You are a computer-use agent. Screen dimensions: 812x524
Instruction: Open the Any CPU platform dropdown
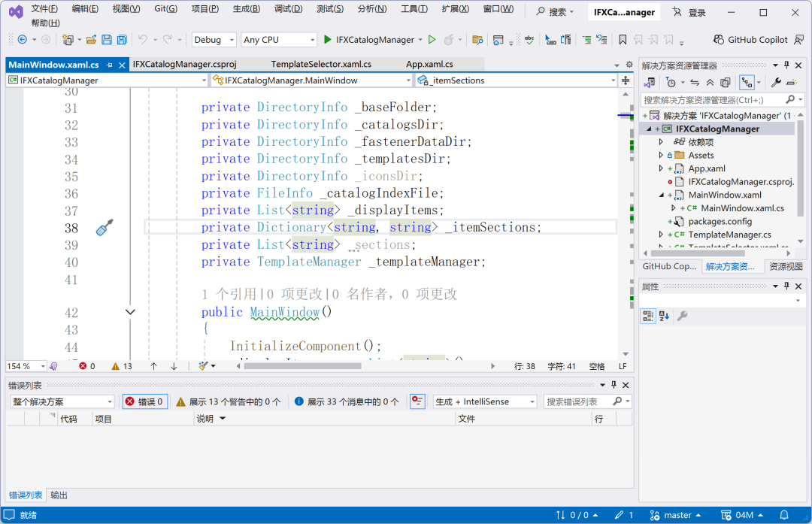click(278, 39)
